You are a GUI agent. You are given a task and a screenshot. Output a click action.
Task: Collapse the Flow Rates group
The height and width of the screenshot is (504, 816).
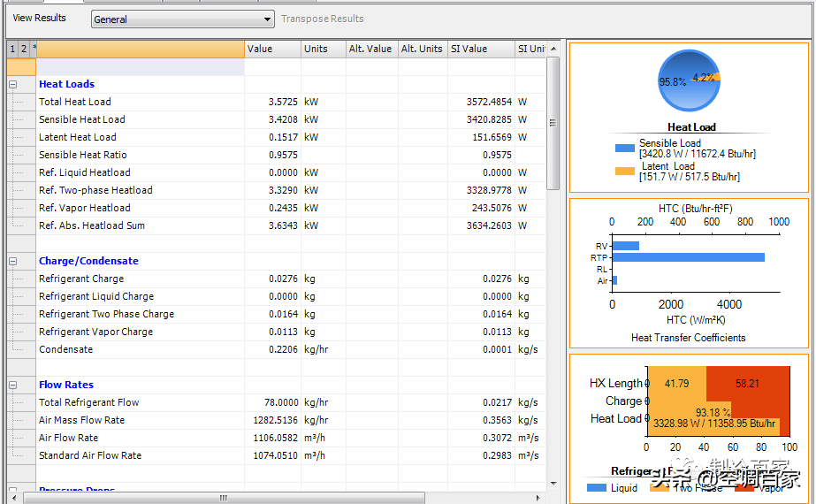[13, 385]
